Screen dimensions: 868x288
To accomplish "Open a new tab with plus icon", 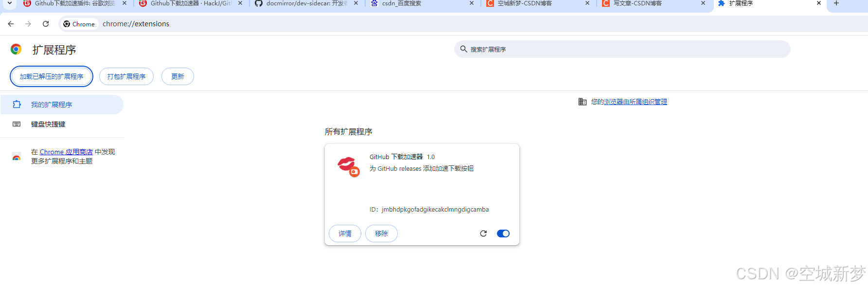I will tap(836, 3).
